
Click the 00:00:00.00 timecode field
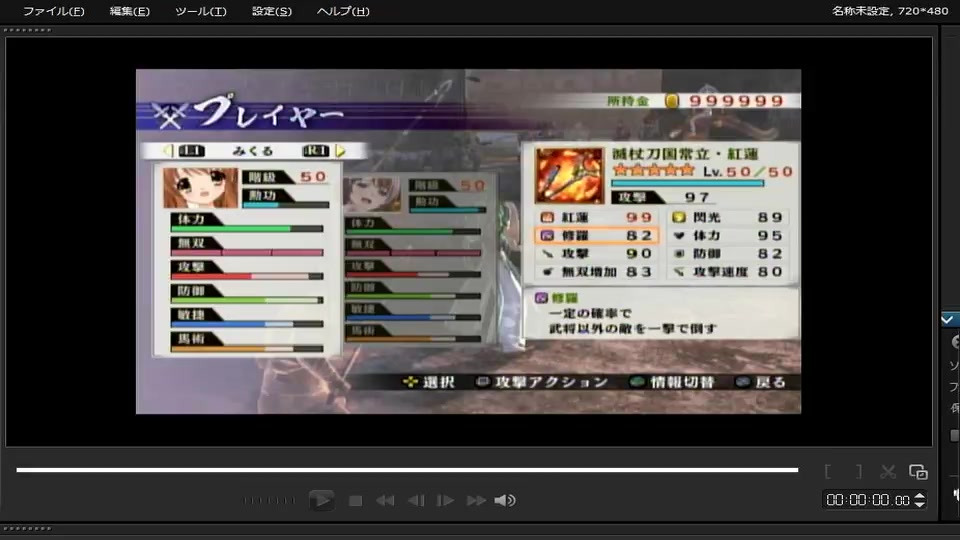click(x=868, y=500)
